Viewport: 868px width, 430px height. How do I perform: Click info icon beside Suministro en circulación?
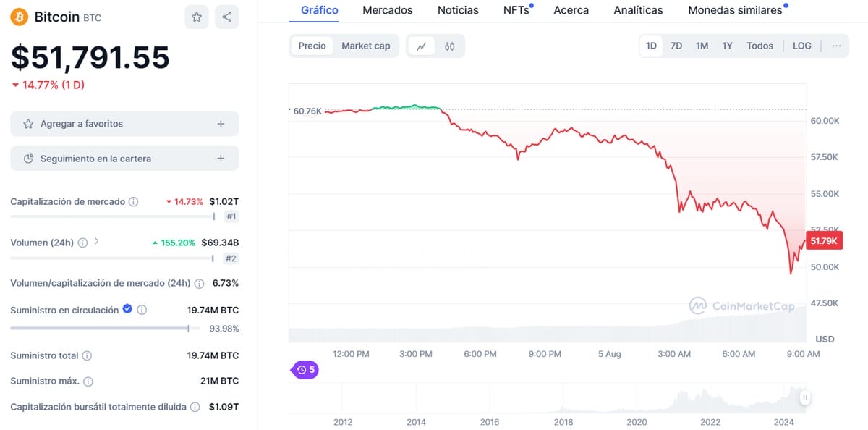click(x=142, y=310)
